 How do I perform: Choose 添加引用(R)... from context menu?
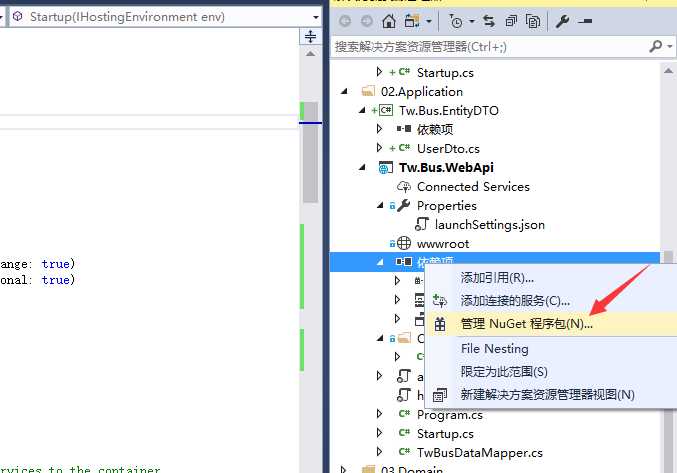(497, 277)
